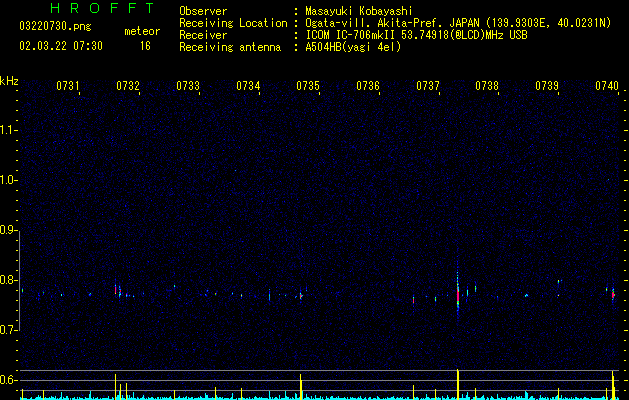Click the 0739 time marker

547,85
